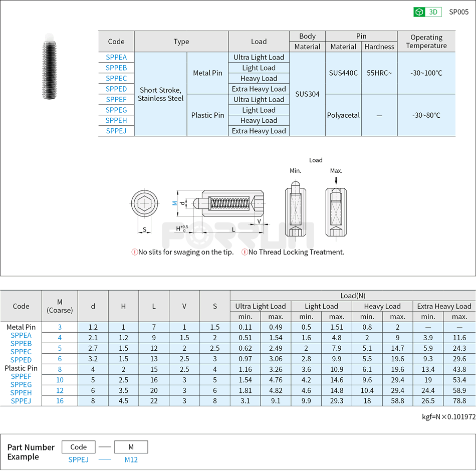The image size is (476, 471).
Task: Click the SP005 label at top right
Action: 458,12
